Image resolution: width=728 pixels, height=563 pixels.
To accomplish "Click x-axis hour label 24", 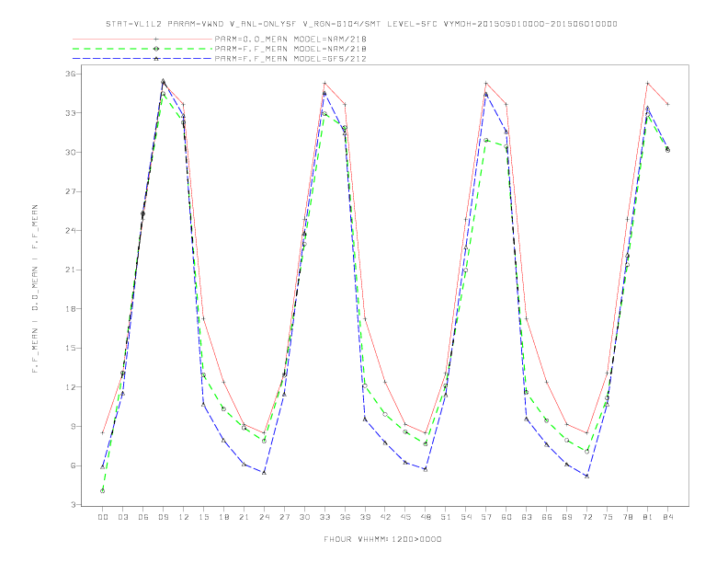I will point(264,517).
